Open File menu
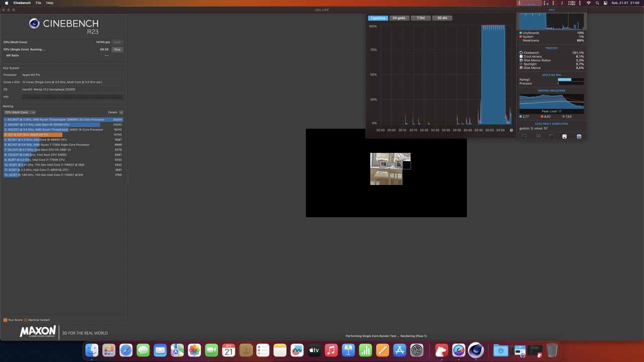 tap(38, 3)
